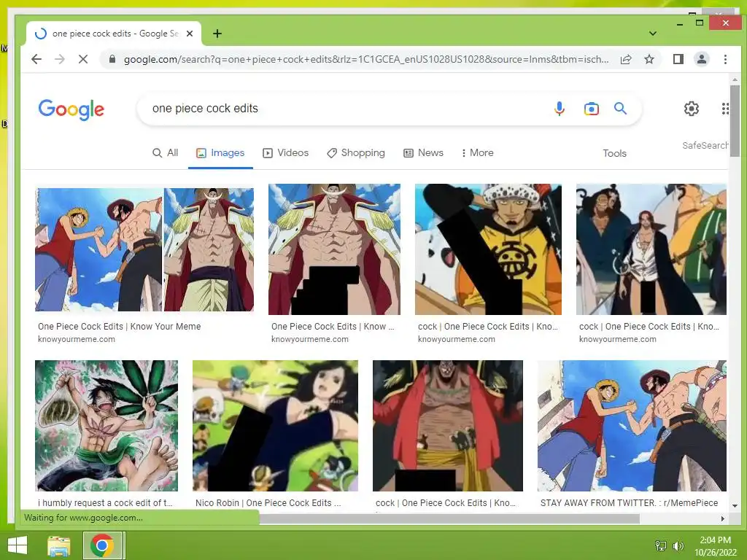Open Chrome three-dot menu
The width and height of the screenshot is (747, 560).
click(725, 59)
